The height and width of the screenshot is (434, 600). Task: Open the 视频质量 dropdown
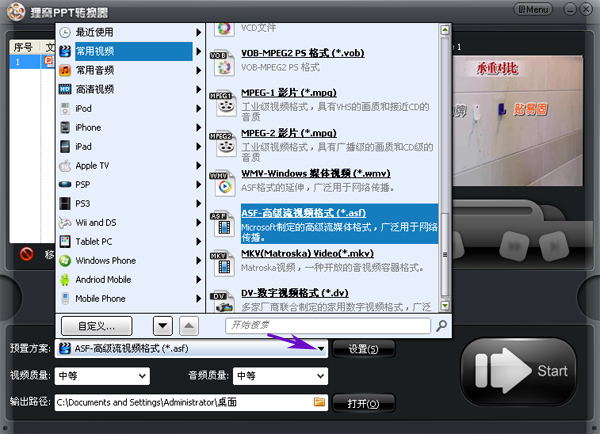point(142,376)
